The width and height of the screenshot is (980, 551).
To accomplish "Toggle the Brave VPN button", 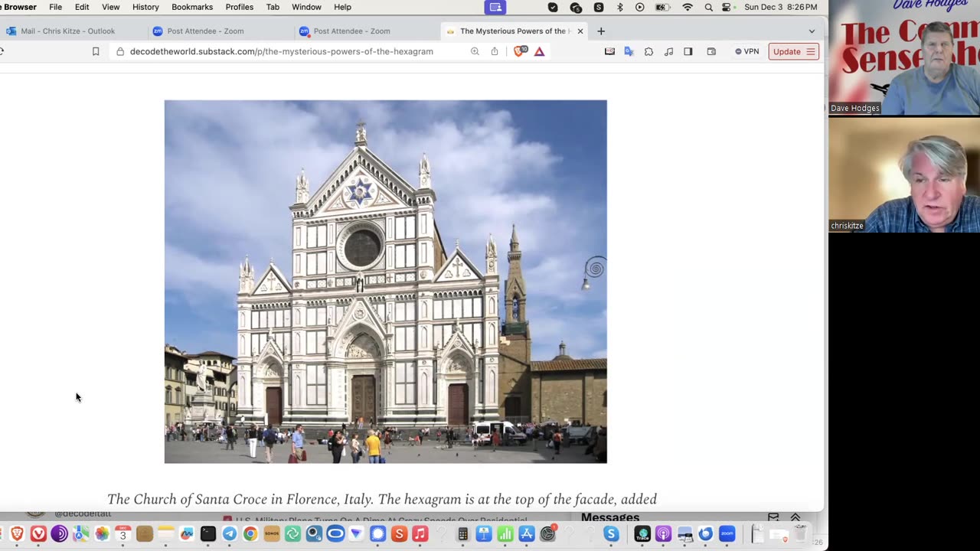I will (x=747, y=51).
